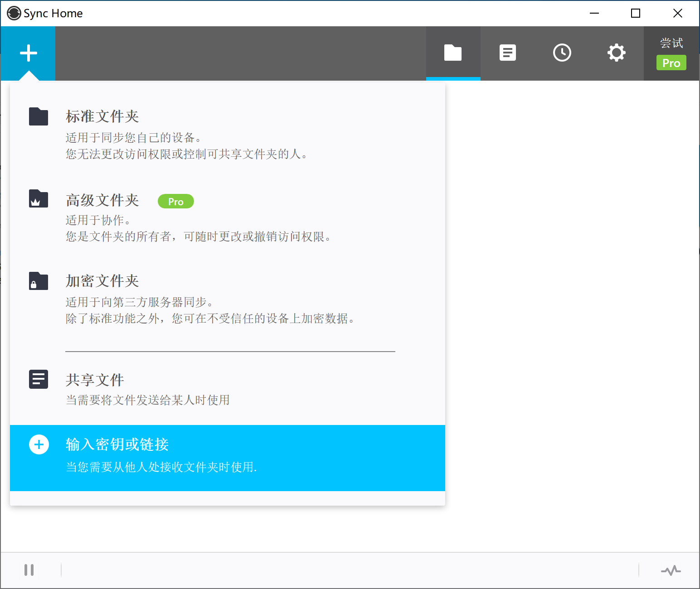The image size is (700, 589).
Task: Open the Folders tab icon
Action: 453,53
